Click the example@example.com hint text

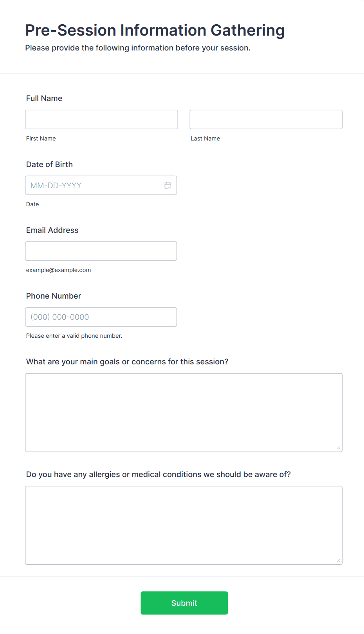click(x=58, y=270)
